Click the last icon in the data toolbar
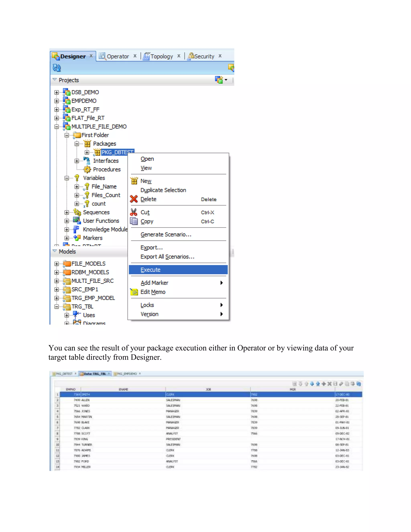 coord(359,384)
